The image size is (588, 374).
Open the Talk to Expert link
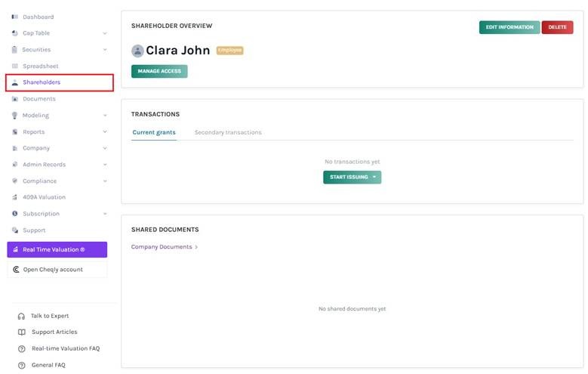pyautogui.click(x=50, y=316)
